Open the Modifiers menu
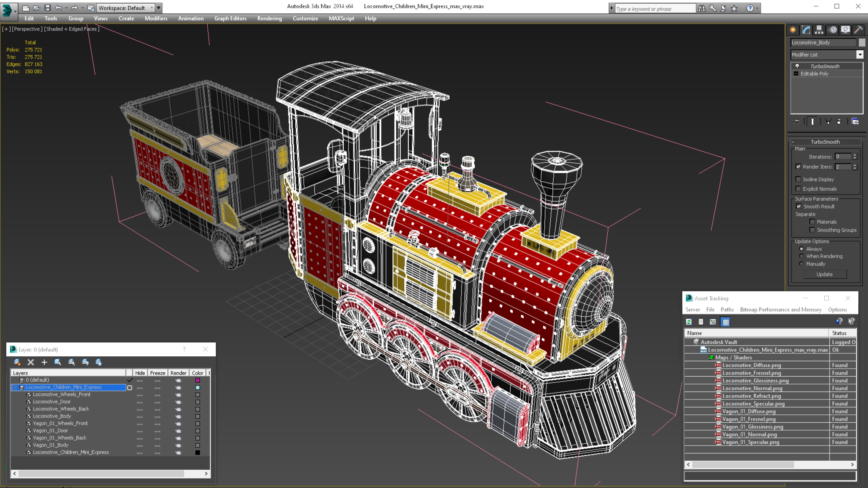This screenshot has height=488, width=868. tap(156, 18)
